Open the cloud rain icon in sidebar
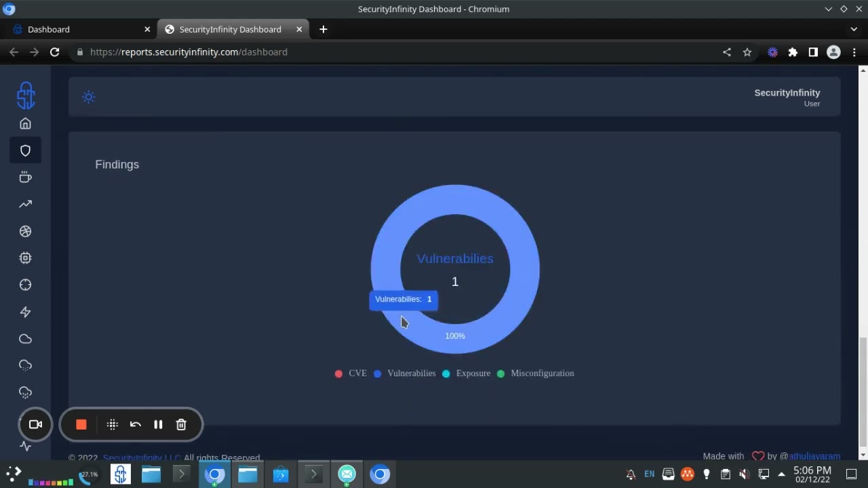868x488 pixels. point(25,392)
